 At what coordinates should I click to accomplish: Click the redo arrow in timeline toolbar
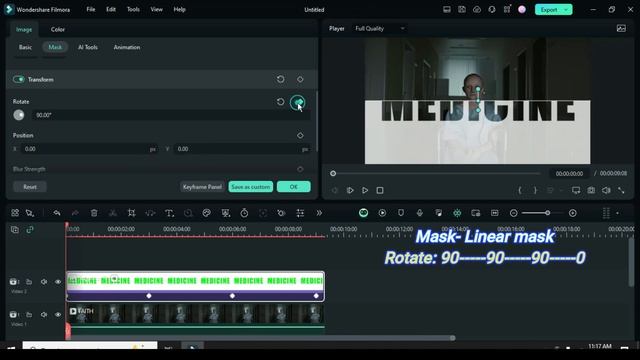(x=75, y=213)
